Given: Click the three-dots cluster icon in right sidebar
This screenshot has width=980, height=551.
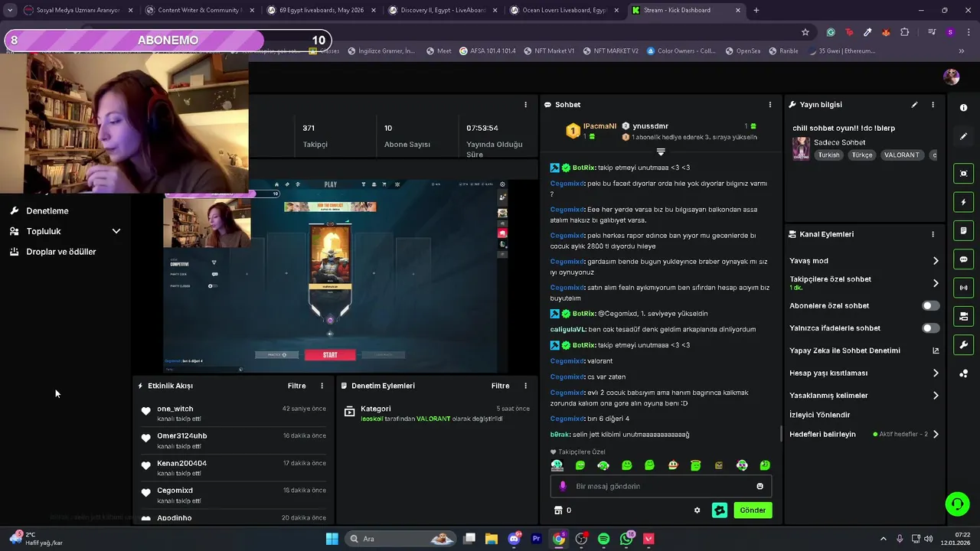Looking at the screenshot, I should pos(963,373).
